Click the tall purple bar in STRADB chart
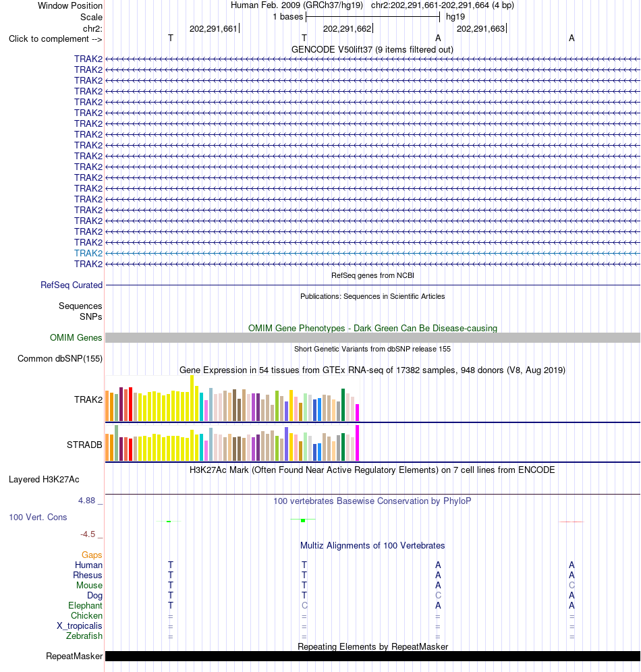 point(287,444)
